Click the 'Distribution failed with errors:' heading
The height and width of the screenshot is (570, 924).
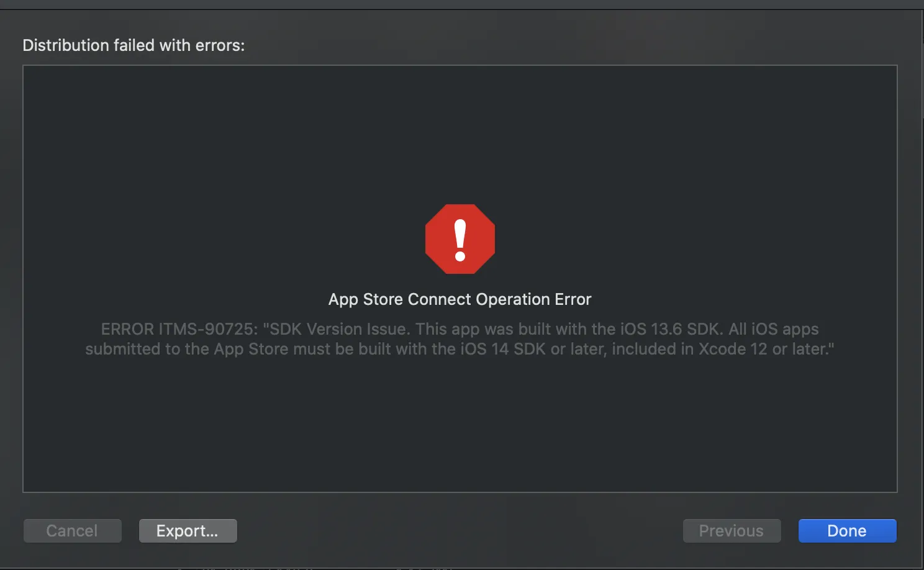(x=134, y=45)
